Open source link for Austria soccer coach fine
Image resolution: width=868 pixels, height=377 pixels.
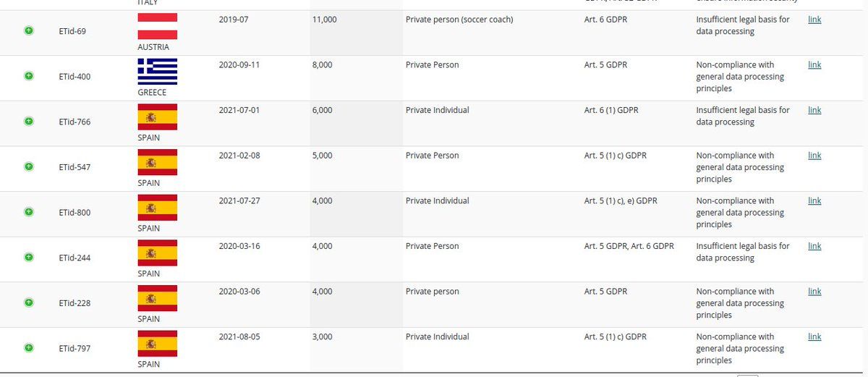[814, 20]
